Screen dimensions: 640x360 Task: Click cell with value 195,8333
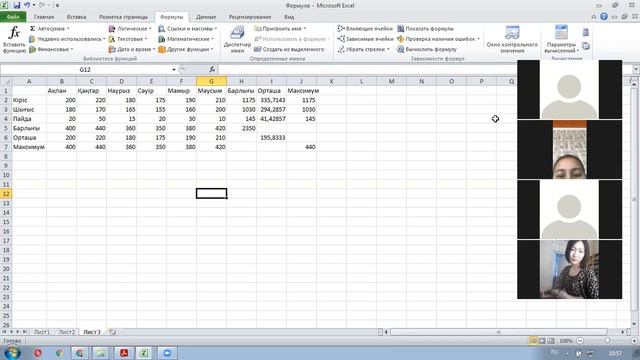click(x=271, y=138)
